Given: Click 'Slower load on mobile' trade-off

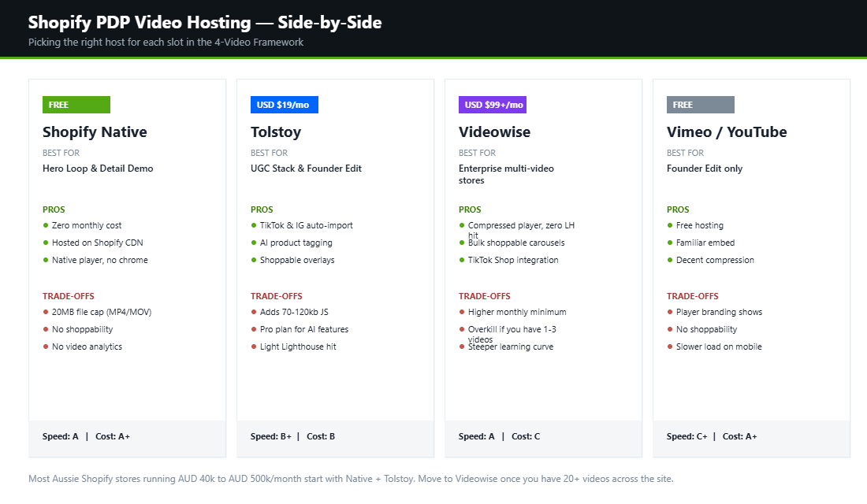Looking at the screenshot, I should 718,346.
